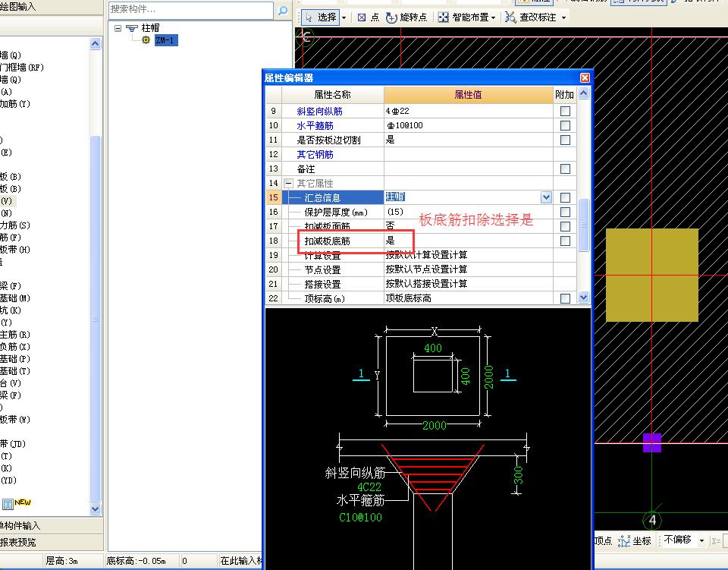Click the 400 width dimension in diagram
728x570 pixels.
click(433, 348)
